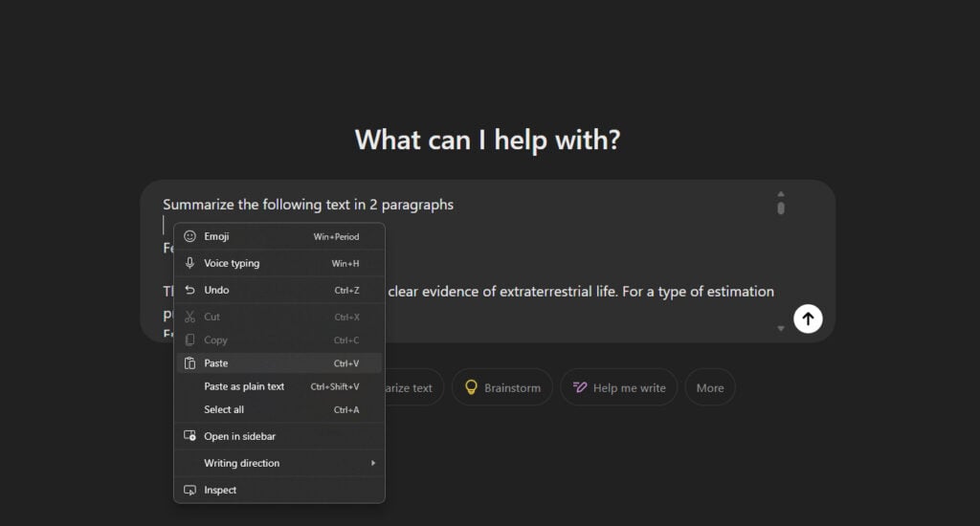Expand the Writing direction submenu arrow
980x526 pixels.
click(x=373, y=463)
